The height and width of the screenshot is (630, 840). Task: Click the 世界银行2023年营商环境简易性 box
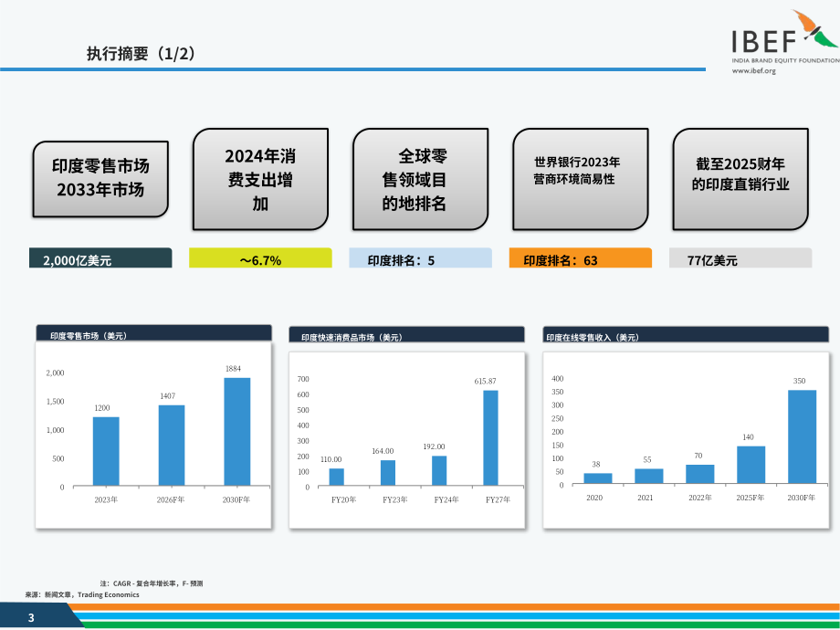(x=581, y=180)
